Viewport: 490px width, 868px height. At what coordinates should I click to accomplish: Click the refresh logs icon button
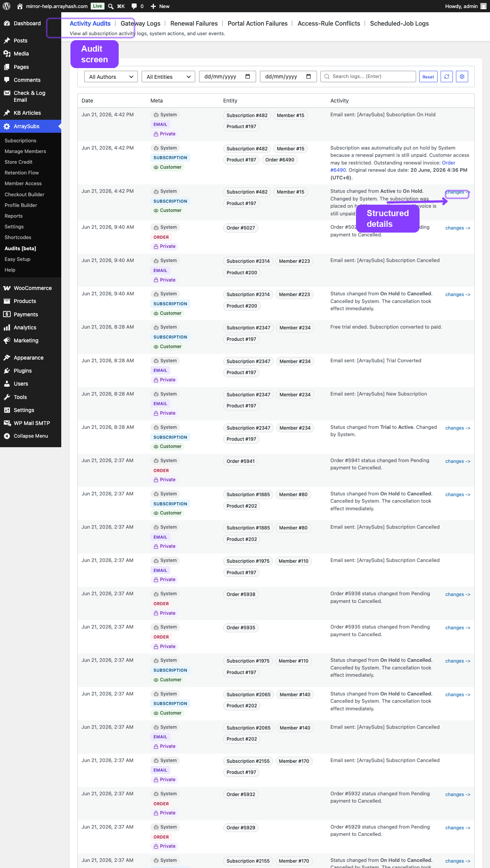pos(447,77)
